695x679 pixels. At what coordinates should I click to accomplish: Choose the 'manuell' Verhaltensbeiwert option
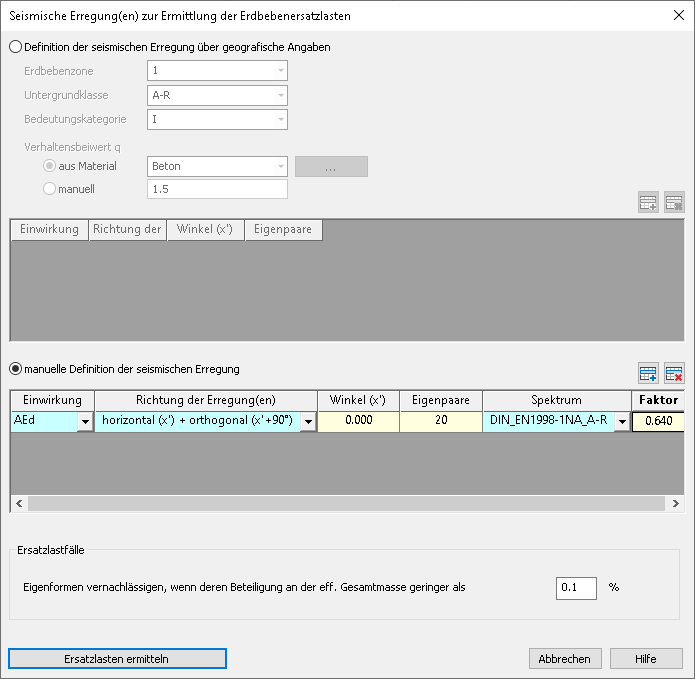[50, 188]
